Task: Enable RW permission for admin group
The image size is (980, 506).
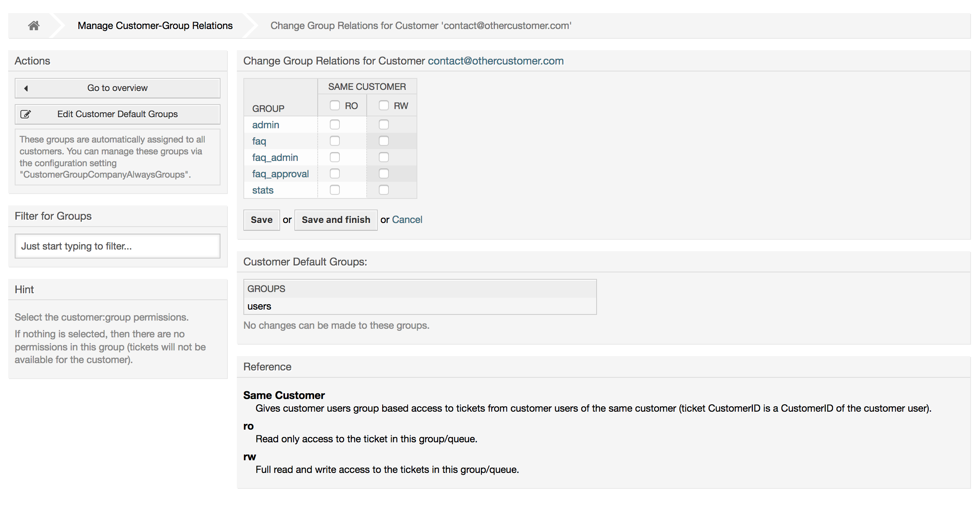Action: click(x=383, y=124)
